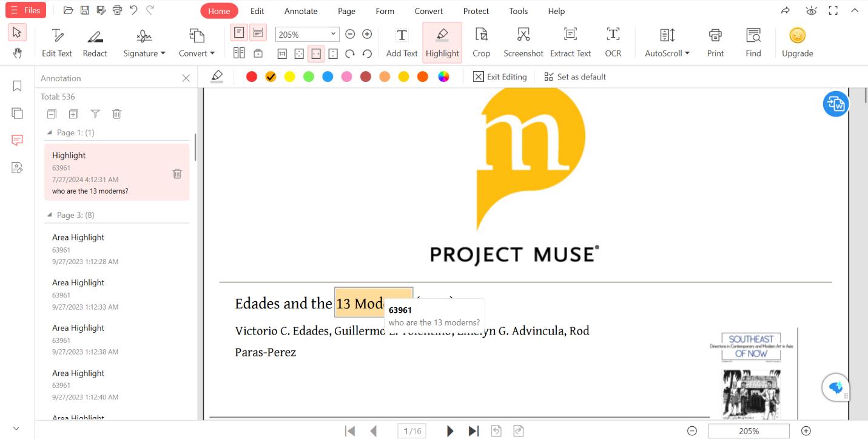Rotate the page counterclockwise

pyautogui.click(x=367, y=53)
